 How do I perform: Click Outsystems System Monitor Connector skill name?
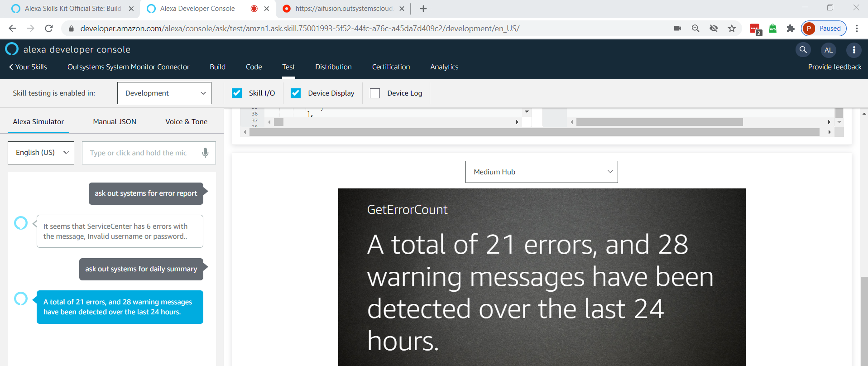(129, 67)
